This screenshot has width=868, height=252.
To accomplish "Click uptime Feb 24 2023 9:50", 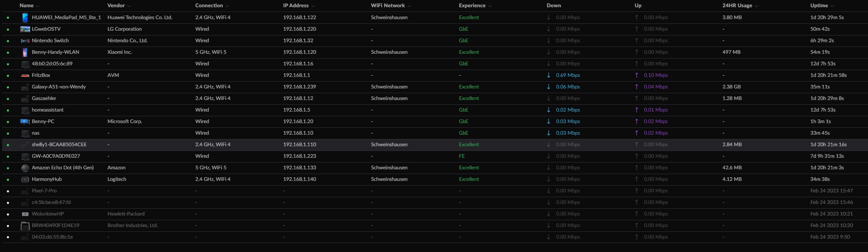I will click(830, 237).
